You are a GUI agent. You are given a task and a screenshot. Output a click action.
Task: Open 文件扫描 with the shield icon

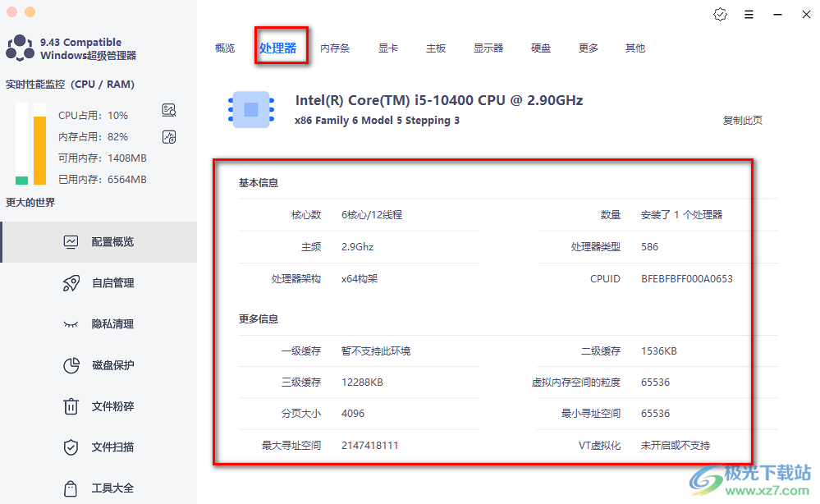(98, 447)
